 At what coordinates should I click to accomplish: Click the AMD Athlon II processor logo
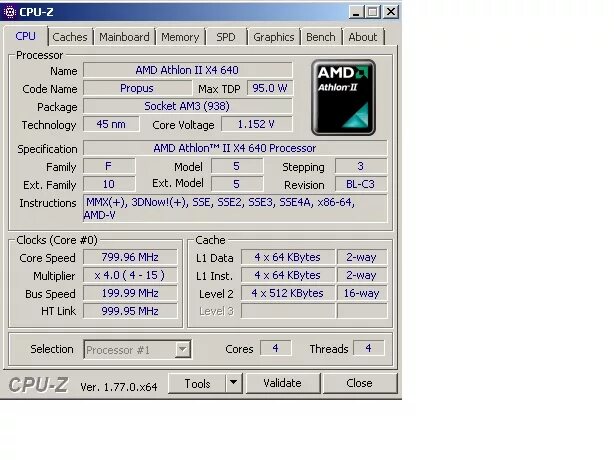343,97
